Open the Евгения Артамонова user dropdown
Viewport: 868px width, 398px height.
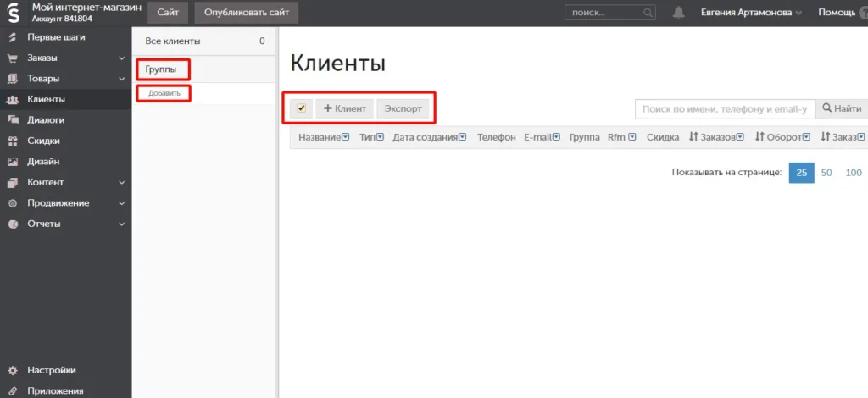click(x=751, y=13)
